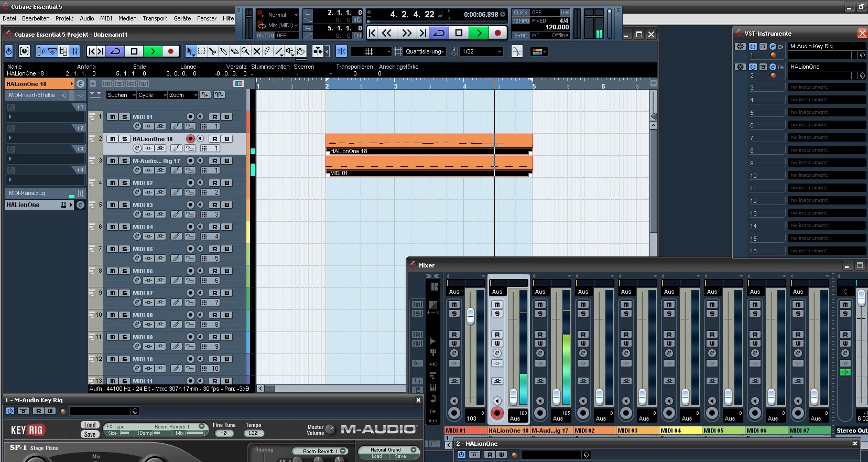The height and width of the screenshot is (462, 868).
Task: Select the Color tool in project toolbar
Action: click(301, 51)
